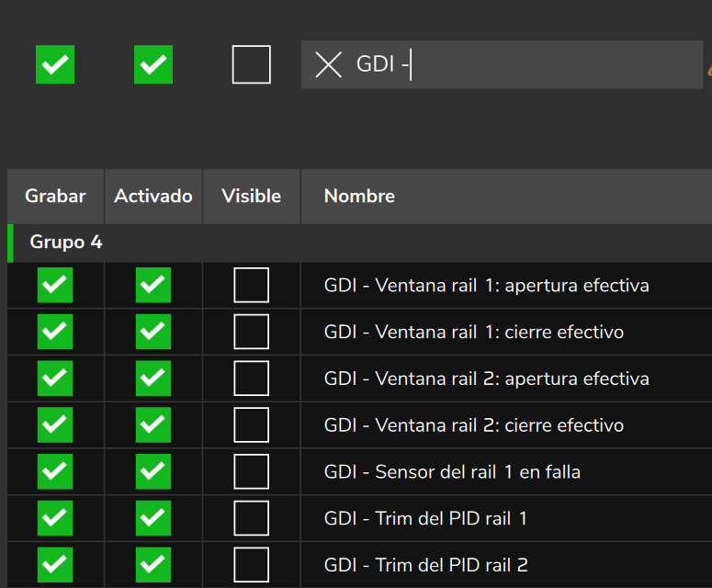Uncheck Activado for Ventana rail 1: apertura efectiva
The width and height of the screenshot is (712, 588).
153,285
